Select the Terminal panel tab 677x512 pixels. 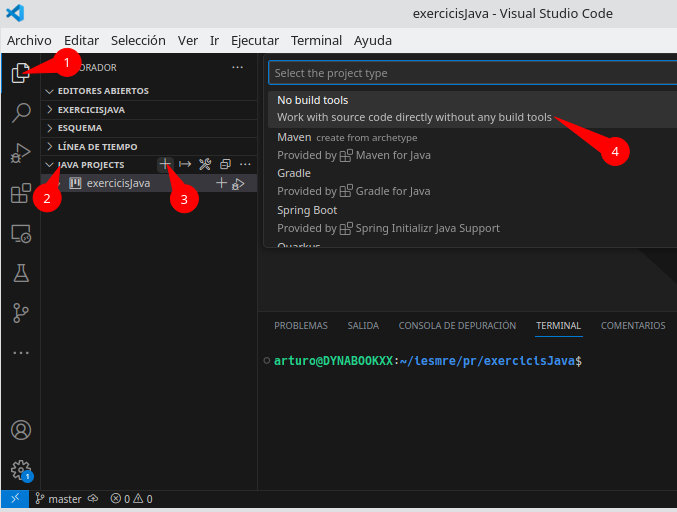pyautogui.click(x=558, y=326)
